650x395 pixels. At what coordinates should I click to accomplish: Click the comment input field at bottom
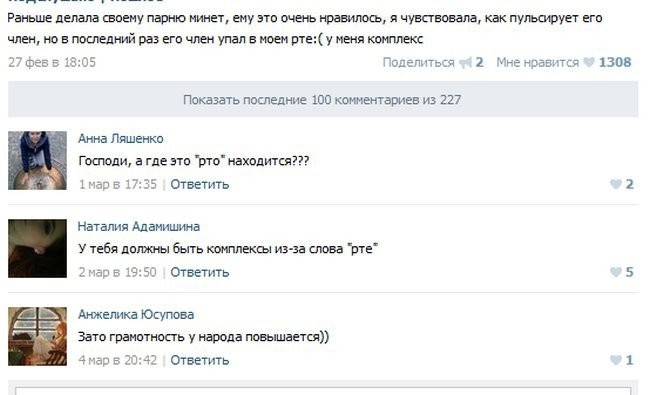pyautogui.click(x=323, y=391)
